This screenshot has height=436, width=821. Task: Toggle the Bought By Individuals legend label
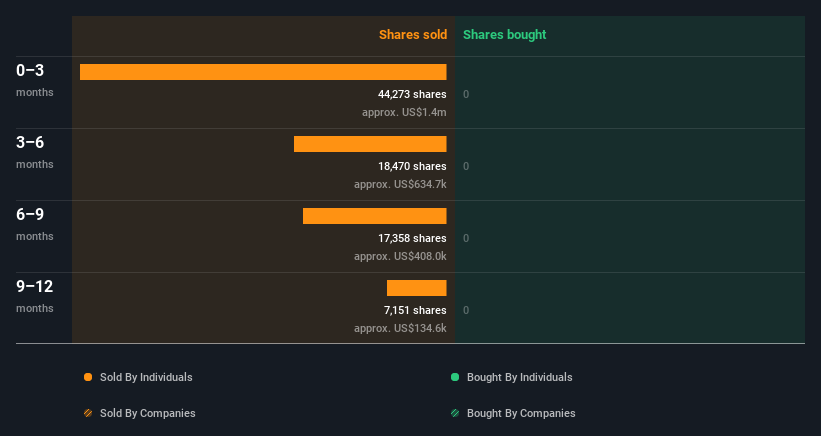(x=519, y=377)
